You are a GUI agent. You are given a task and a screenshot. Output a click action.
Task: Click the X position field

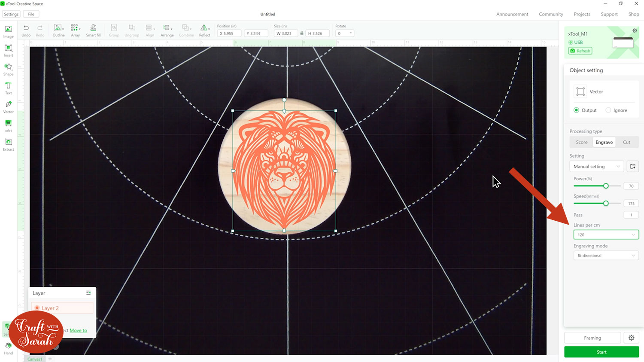tap(229, 33)
